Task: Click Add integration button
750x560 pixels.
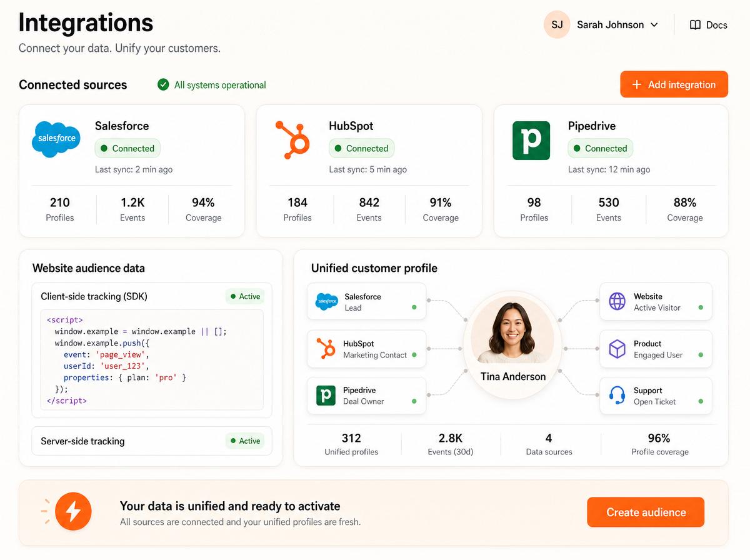Action: pyautogui.click(x=674, y=84)
